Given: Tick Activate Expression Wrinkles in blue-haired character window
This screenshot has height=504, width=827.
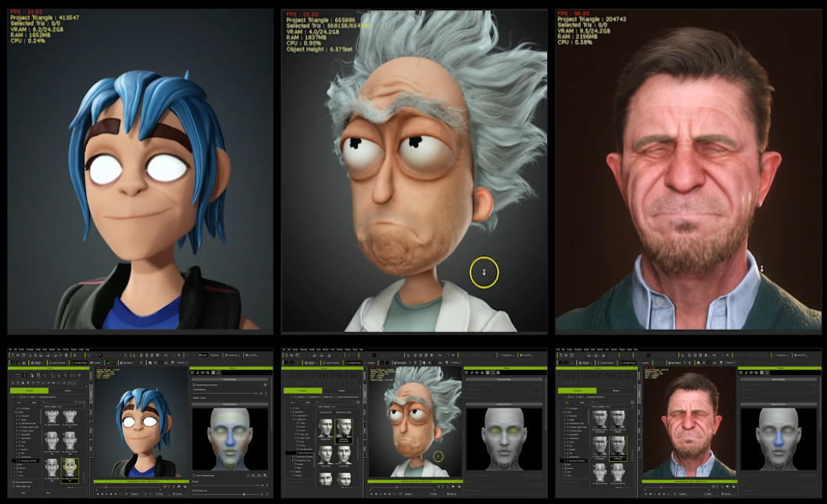Looking at the screenshot, I should [195, 385].
